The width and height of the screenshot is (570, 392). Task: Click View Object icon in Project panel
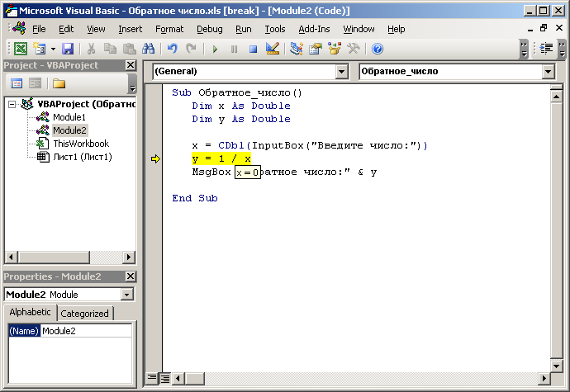(35, 83)
